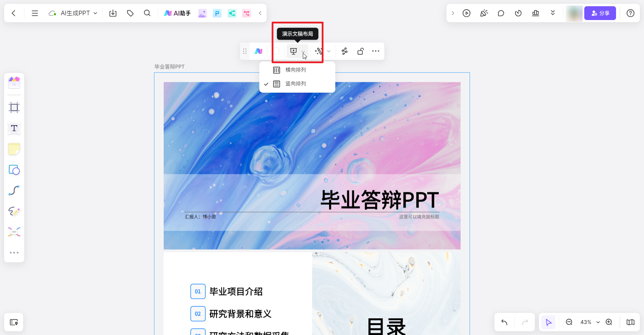Click the 02 研究背景和意义 item
The height and width of the screenshot is (335, 644).
tap(231, 314)
